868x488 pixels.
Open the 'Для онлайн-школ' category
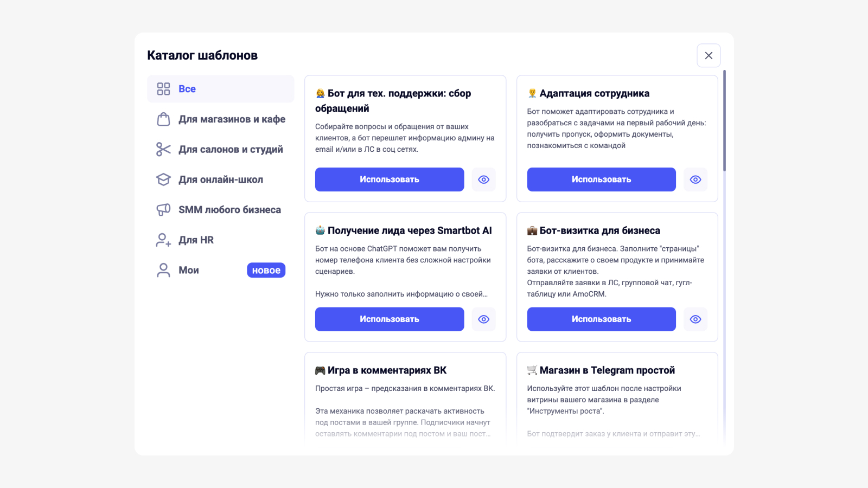[221, 179]
